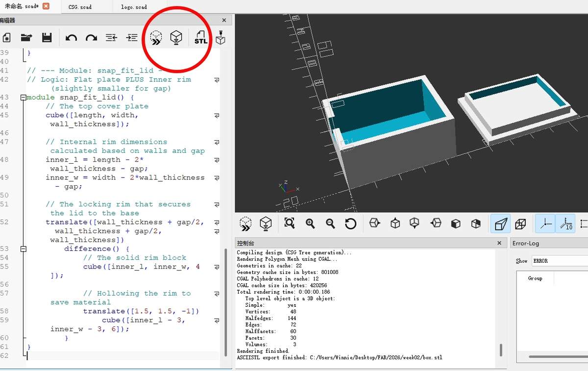Preview the model with the Preview toolbar icon
This screenshot has height=371, width=588.
pyautogui.click(x=155, y=38)
